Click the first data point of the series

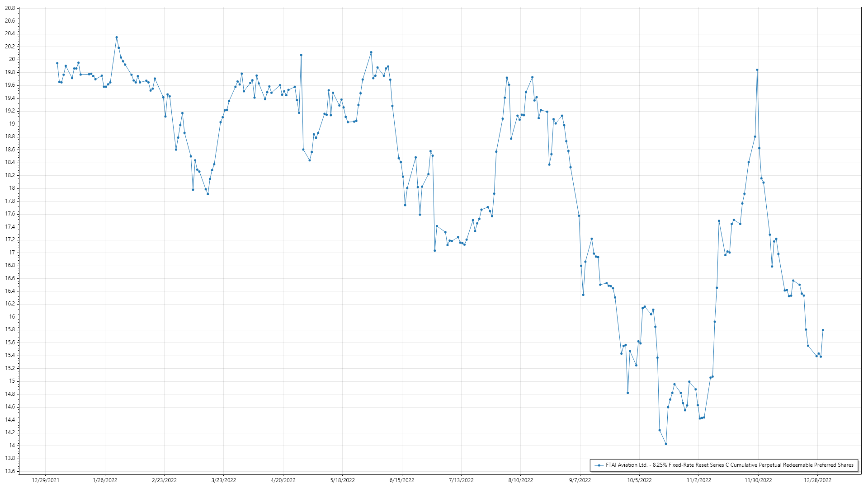pyautogui.click(x=57, y=63)
